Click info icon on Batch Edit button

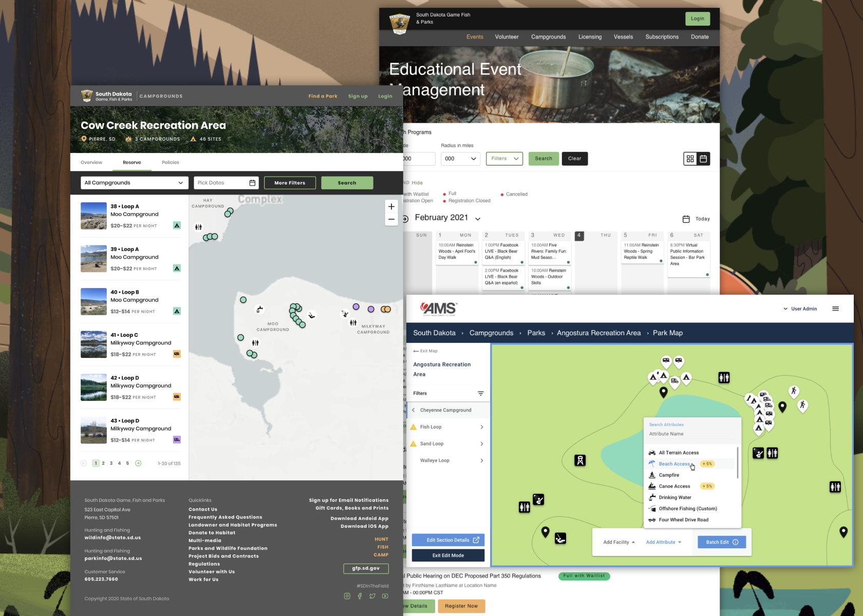pos(735,542)
